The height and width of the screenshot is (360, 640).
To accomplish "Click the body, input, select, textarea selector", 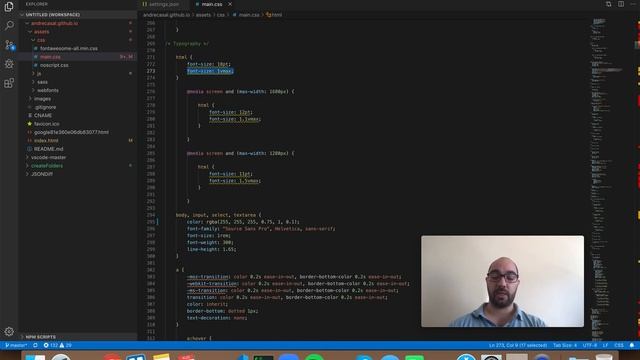I will pyautogui.click(x=218, y=215).
